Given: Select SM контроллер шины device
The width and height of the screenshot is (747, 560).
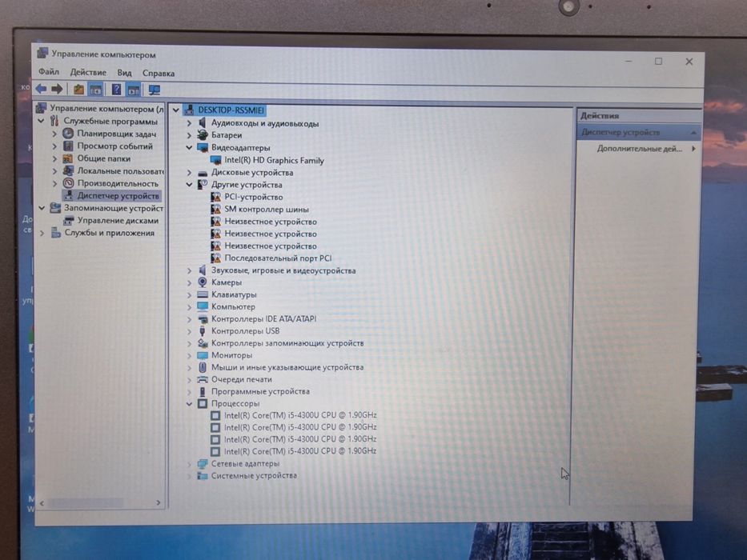Looking at the screenshot, I should point(267,209).
